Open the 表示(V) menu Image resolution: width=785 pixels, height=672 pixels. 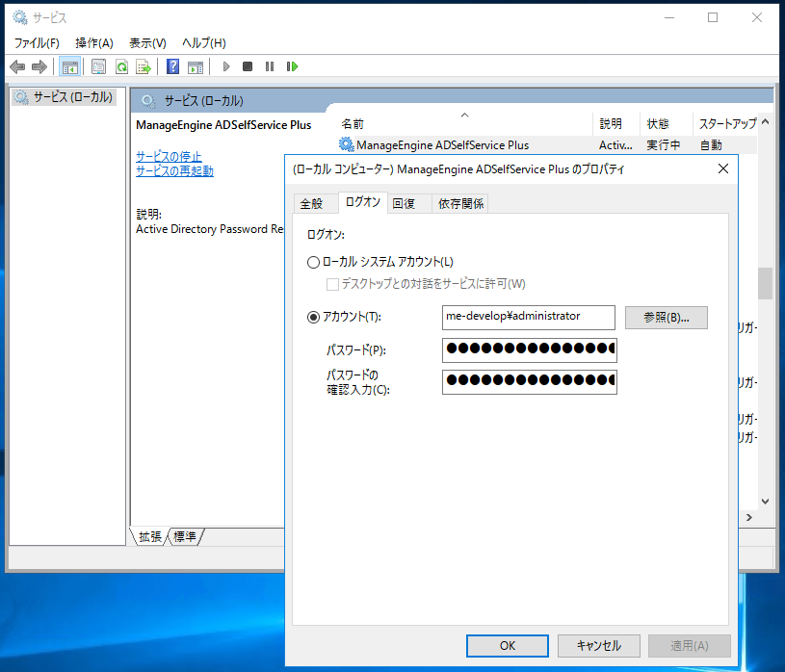(x=147, y=43)
